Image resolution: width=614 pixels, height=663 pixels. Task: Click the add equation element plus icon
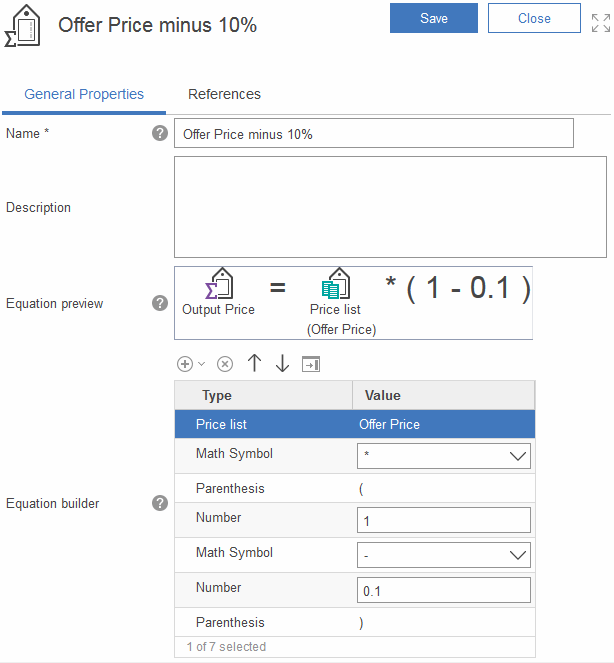click(184, 365)
